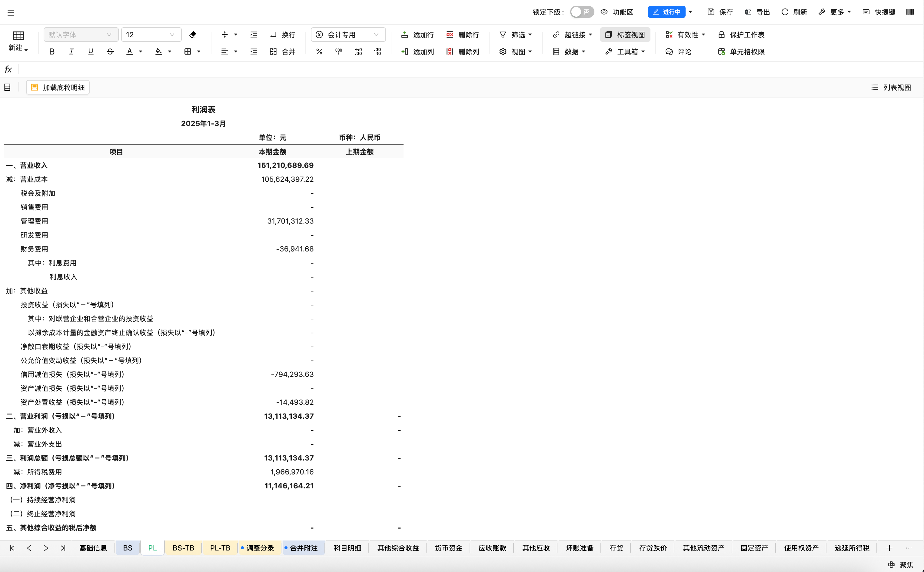Click the 加载底稿明细 button
924x572 pixels.
point(58,87)
